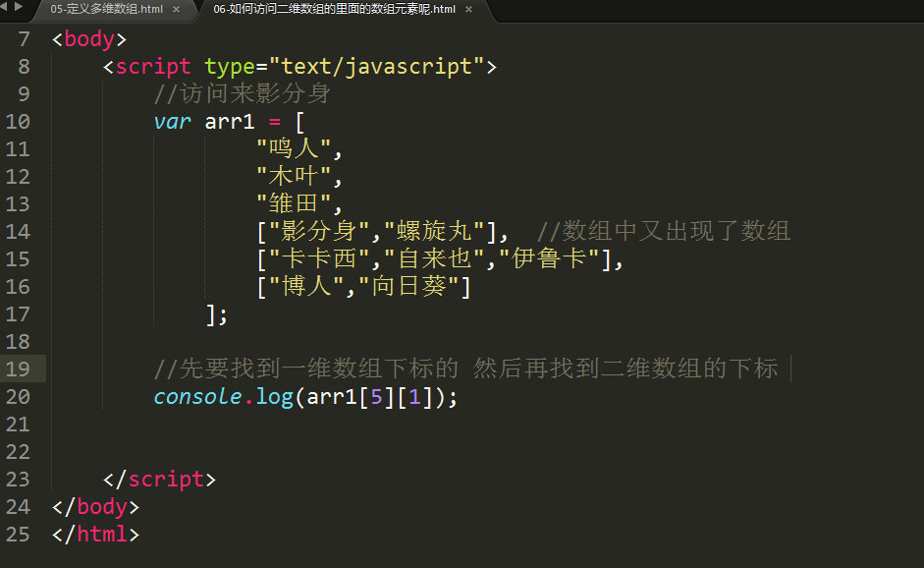924x568 pixels.
Task: Click the closing ]; on line 17
Action: tap(216, 314)
